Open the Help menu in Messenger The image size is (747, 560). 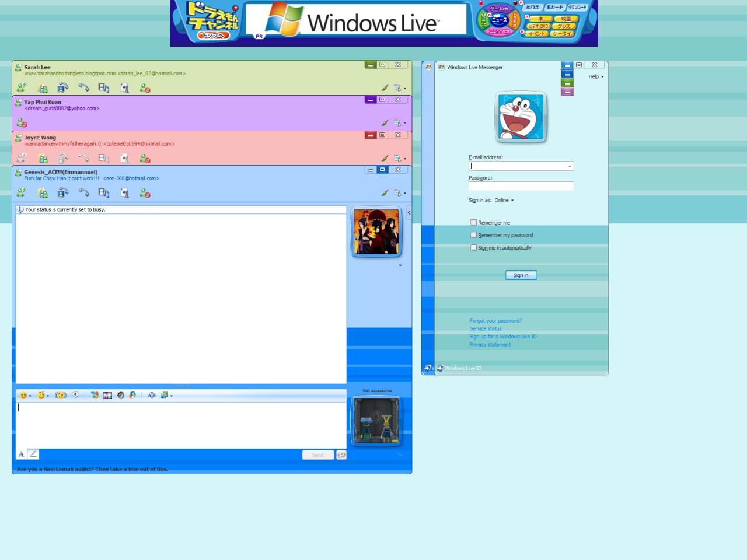click(x=596, y=76)
